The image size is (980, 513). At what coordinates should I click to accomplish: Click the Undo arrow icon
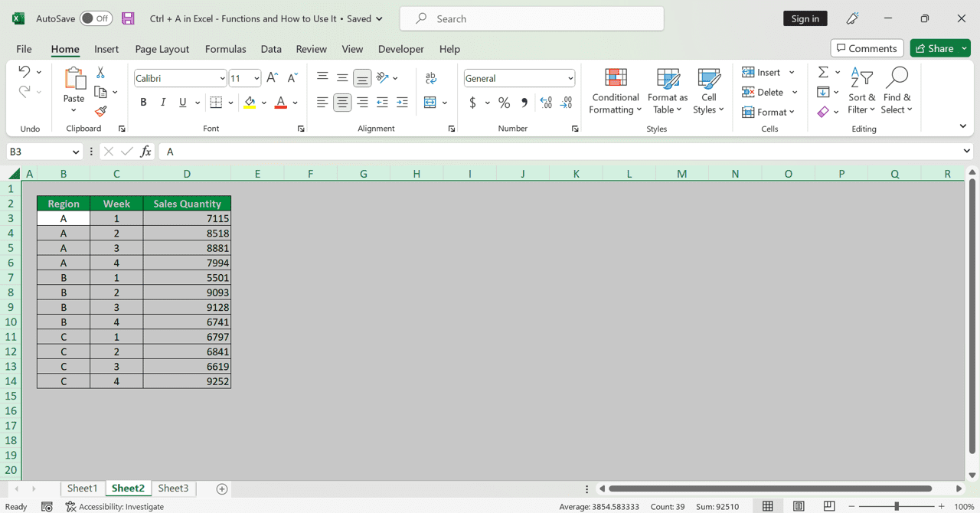[x=24, y=71]
